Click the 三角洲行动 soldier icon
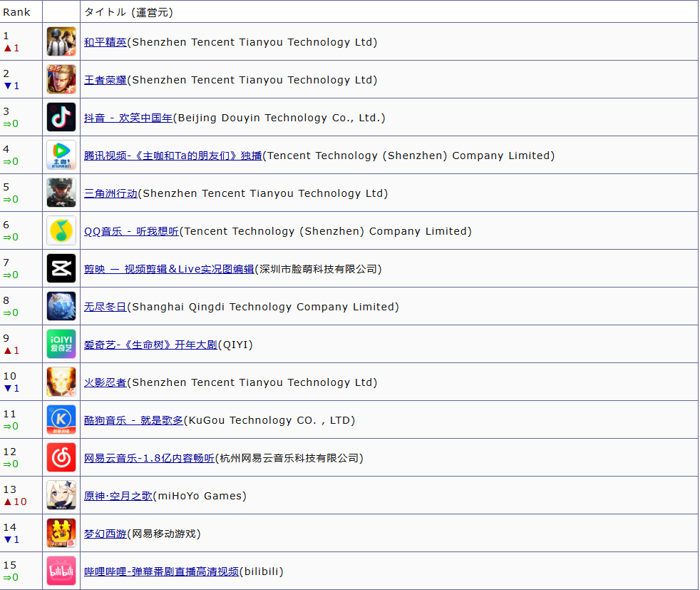Screen dimensions: 700x590 click(61, 193)
